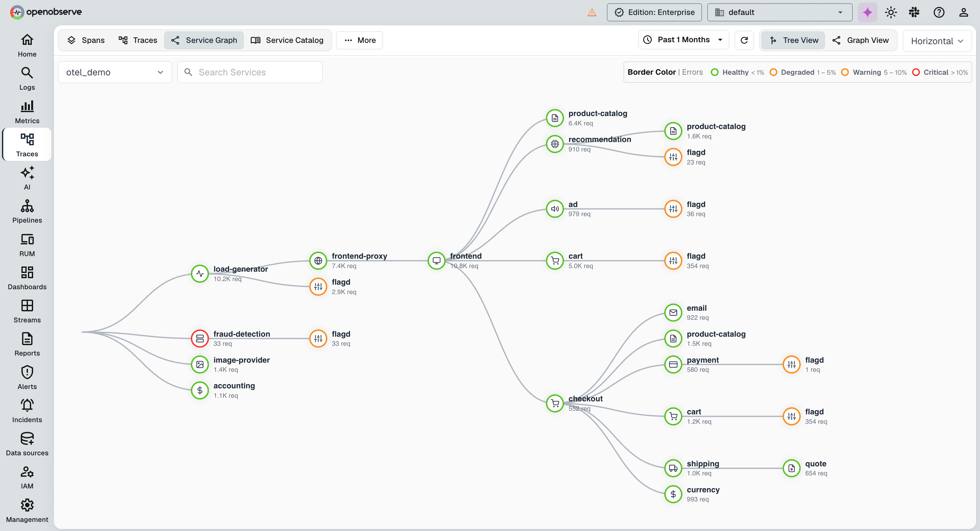This screenshot has height=531, width=980.
Task: Open RUM in the sidebar
Action: tap(27, 245)
